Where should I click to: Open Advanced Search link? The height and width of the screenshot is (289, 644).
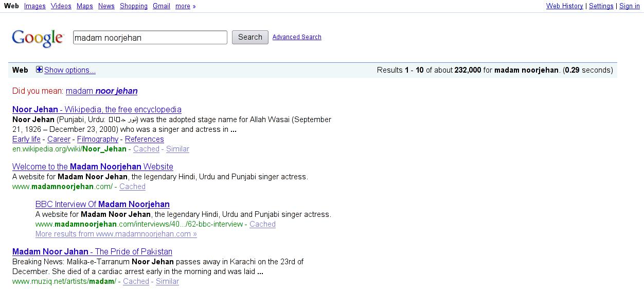297,37
